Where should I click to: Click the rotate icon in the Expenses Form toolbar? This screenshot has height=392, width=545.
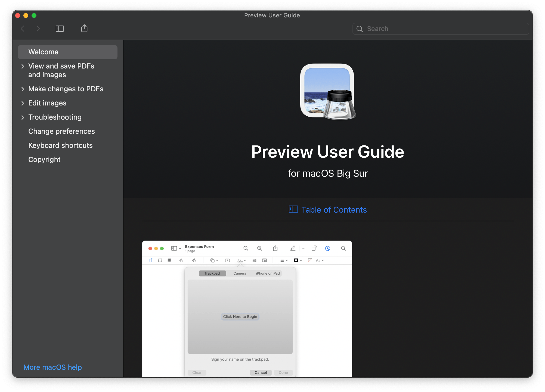click(314, 248)
